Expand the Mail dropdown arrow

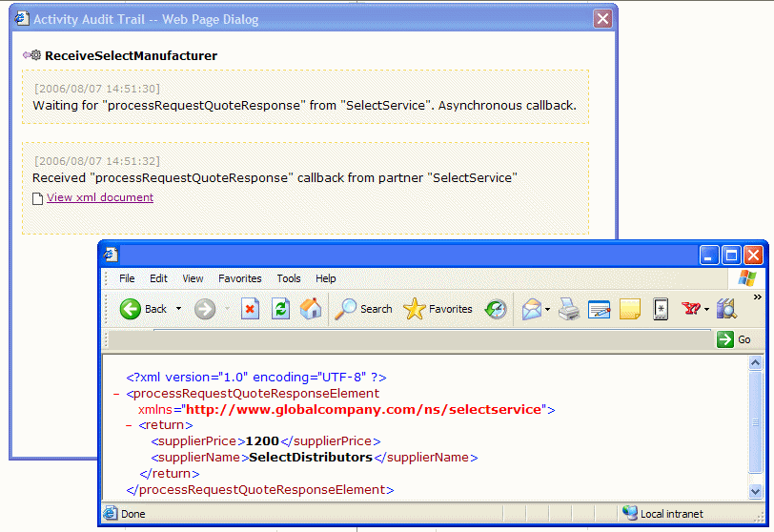tap(547, 310)
